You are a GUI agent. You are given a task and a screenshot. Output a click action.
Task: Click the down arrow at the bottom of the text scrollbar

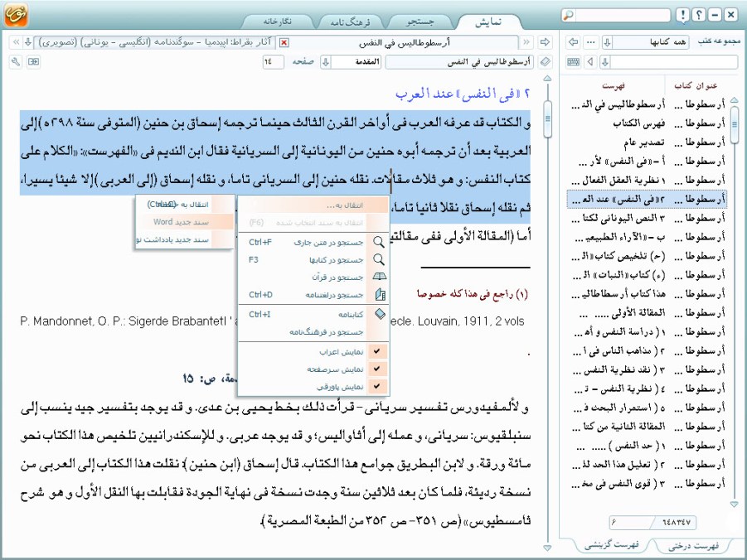tap(547, 548)
